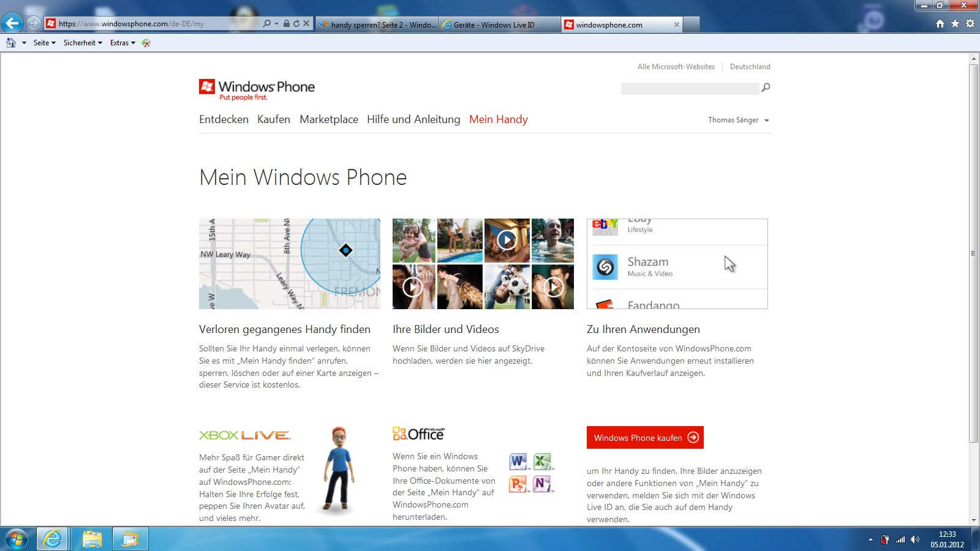Click the OneNote document icon

pyautogui.click(x=543, y=484)
